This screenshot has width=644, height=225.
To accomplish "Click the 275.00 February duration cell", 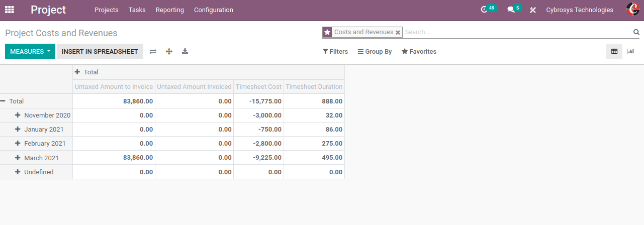I will 314,144.
